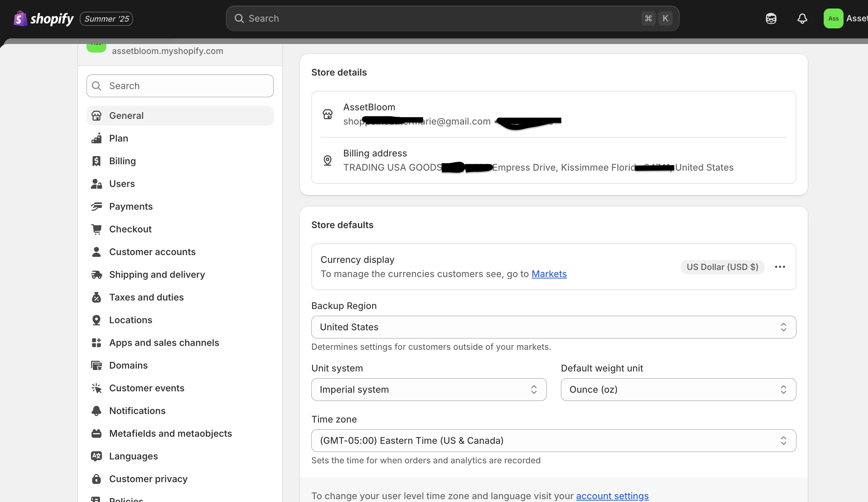Viewport: 868px width, 502px height.
Task: Open the Unit system dropdown
Action: 429,390
